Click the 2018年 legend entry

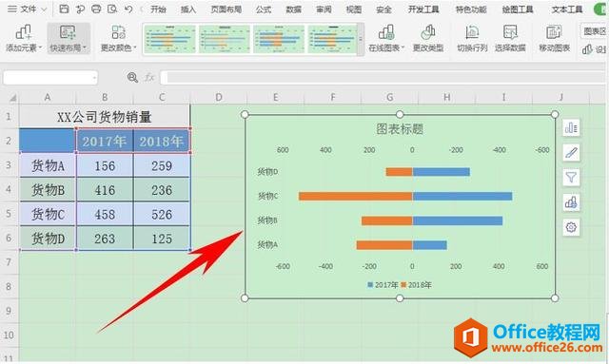coord(417,285)
